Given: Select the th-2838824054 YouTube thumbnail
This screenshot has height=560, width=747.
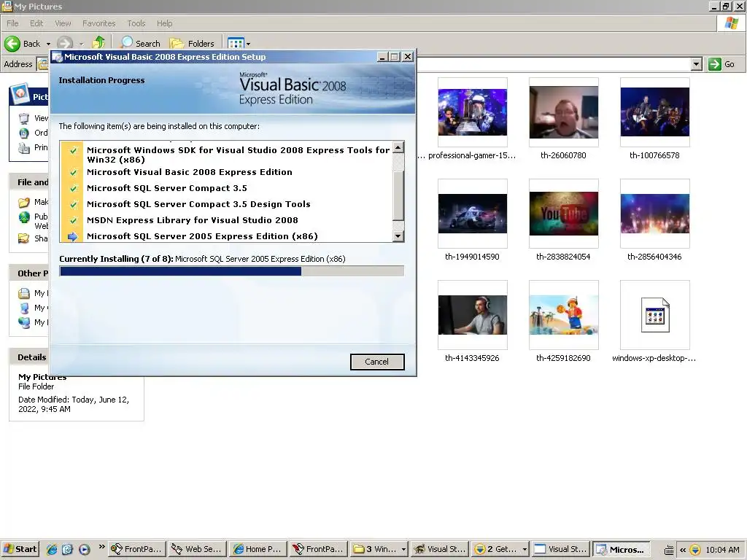Looking at the screenshot, I should click(x=564, y=214).
